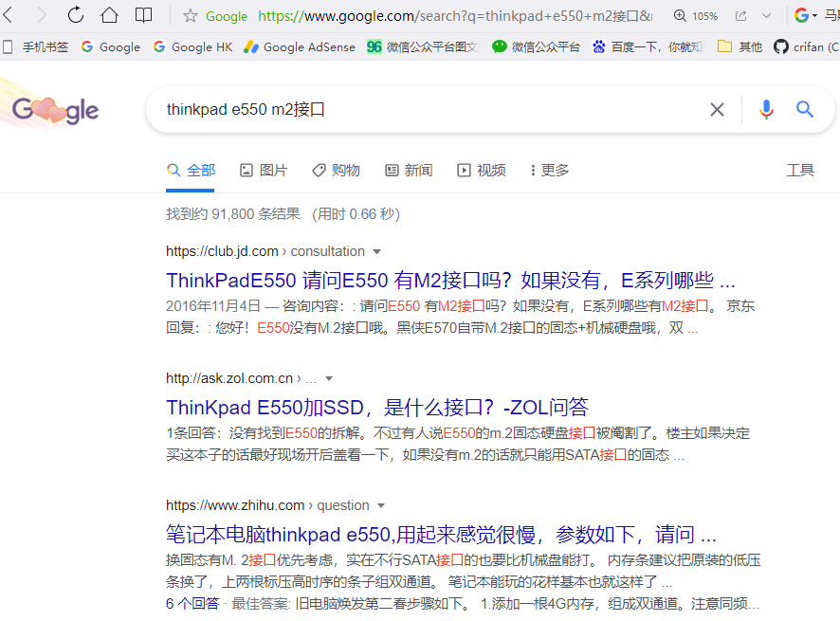
Task: Expand dropdown arrow beside ask.zol.com.cn result
Action: pyautogui.click(x=329, y=379)
